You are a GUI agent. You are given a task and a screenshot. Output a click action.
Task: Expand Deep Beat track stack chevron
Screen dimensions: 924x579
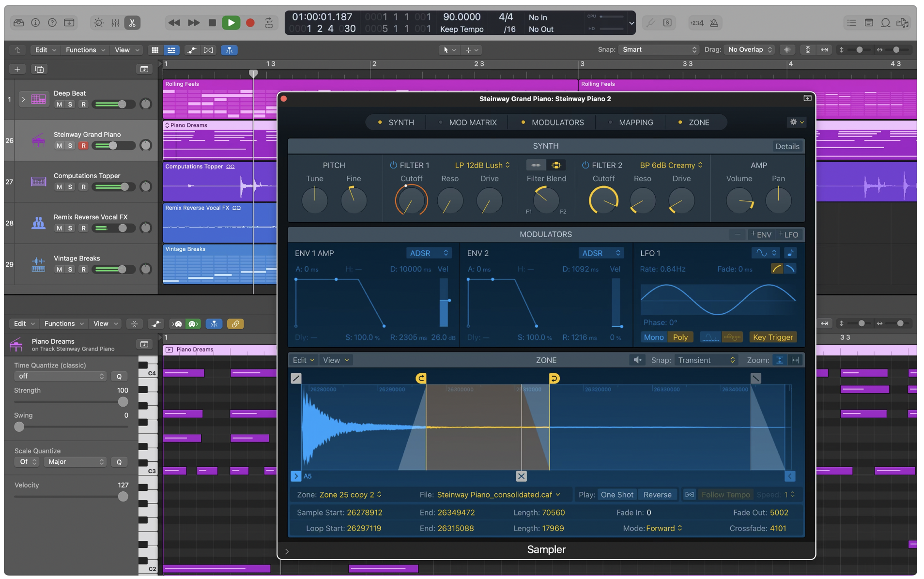pyautogui.click(x=23, y=99)
